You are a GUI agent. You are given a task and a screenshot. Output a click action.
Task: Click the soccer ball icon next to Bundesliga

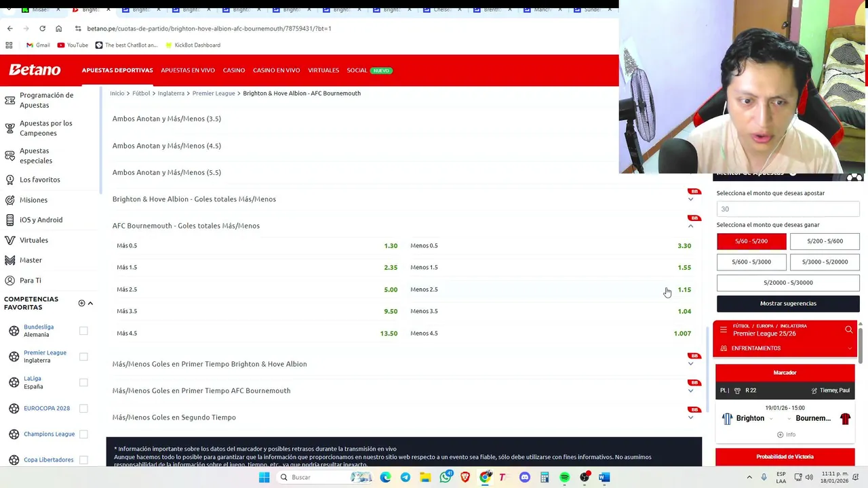(14, 331)
